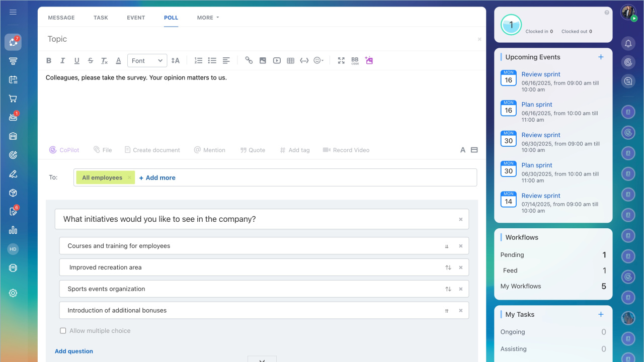Click the numbered list icon
The image size is (644, 362).
pyautogui.click(x=198, y=60)
